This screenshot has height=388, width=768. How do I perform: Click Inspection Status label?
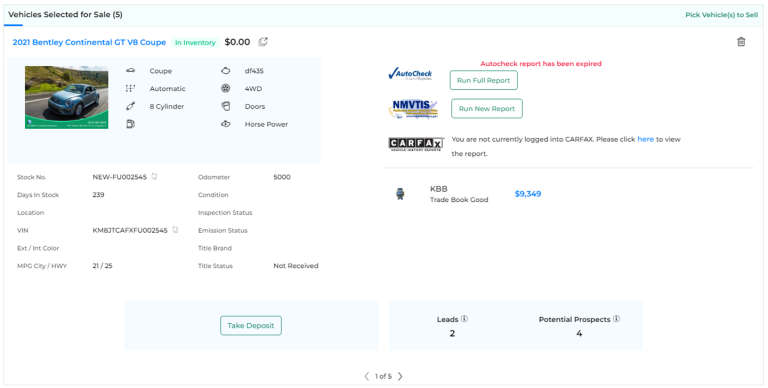pos(225,213)
